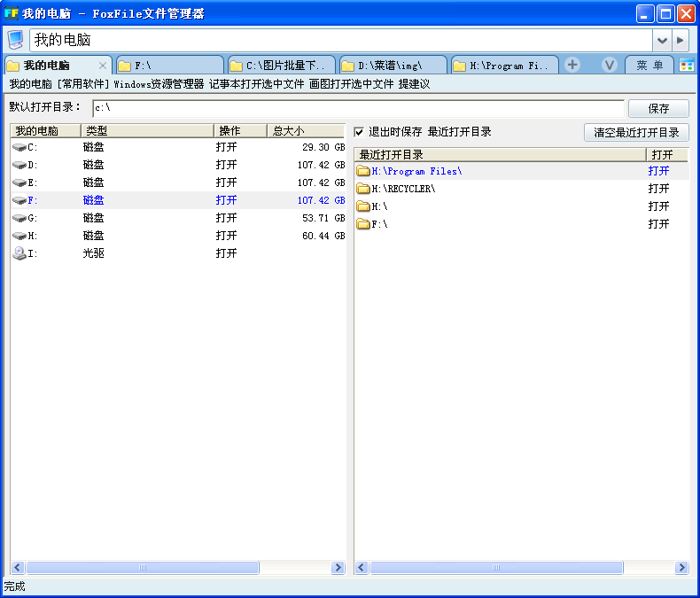This screenshot has width=700, height=598.
Task: Click the 清空最近打开目录 button
Action: pos(636,132)
